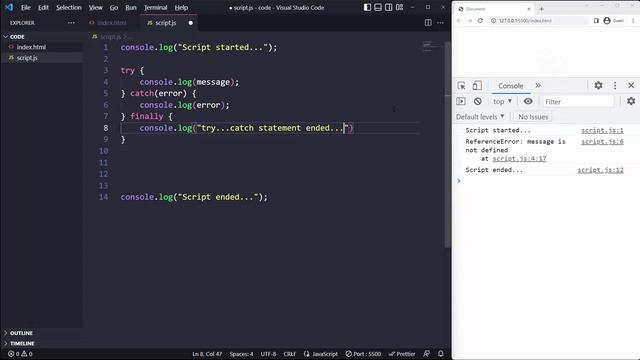Open the Terminal menu
640x360 pixels.
click(x=156, y=7)
